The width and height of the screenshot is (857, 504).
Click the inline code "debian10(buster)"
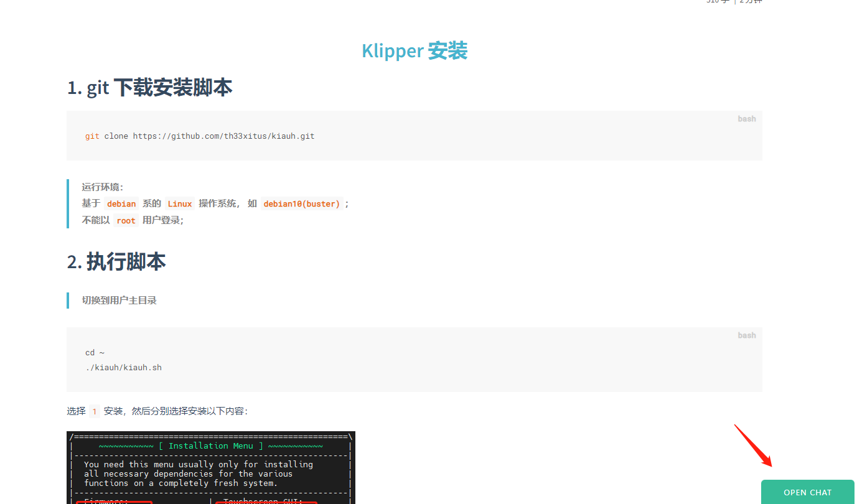click(302, 203)
